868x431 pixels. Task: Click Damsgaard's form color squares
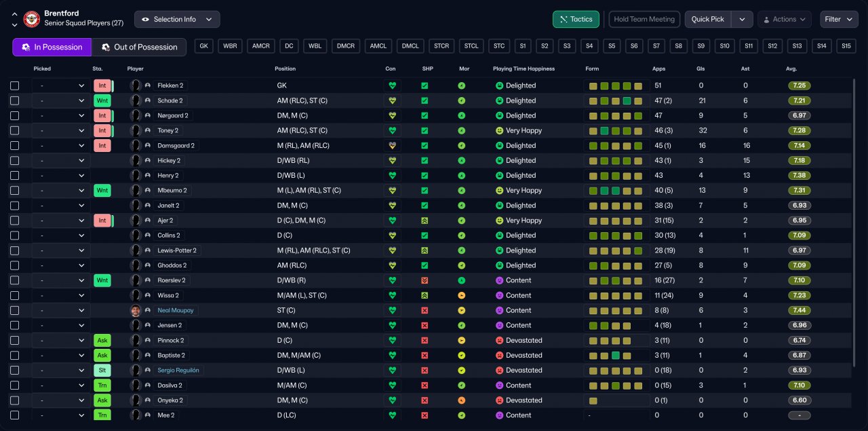pos(616,146)
